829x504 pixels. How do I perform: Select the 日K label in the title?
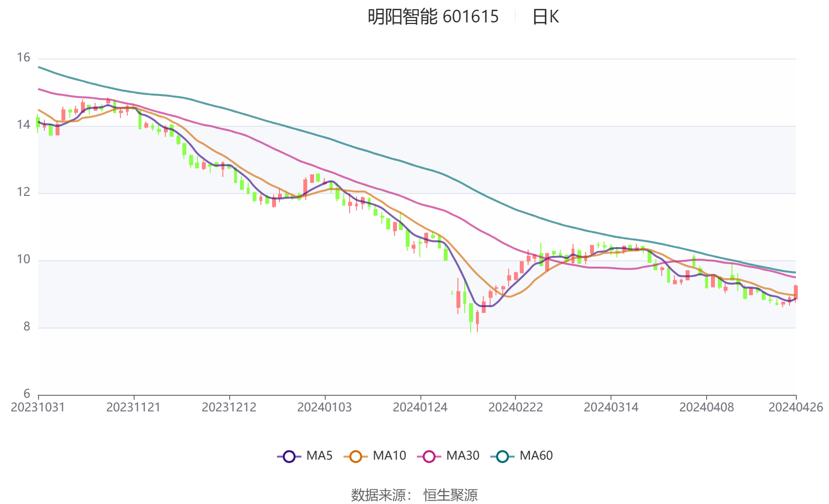click(546, 17)
